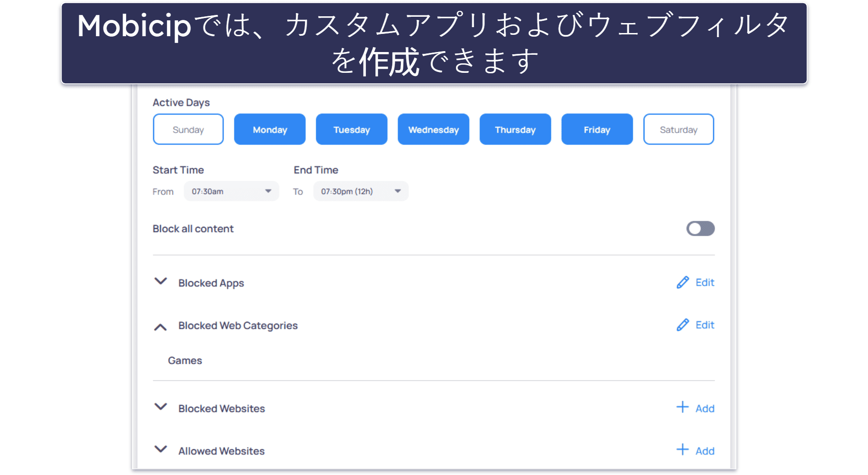Enable Sunday as an active day

click(x=188, y=129)
